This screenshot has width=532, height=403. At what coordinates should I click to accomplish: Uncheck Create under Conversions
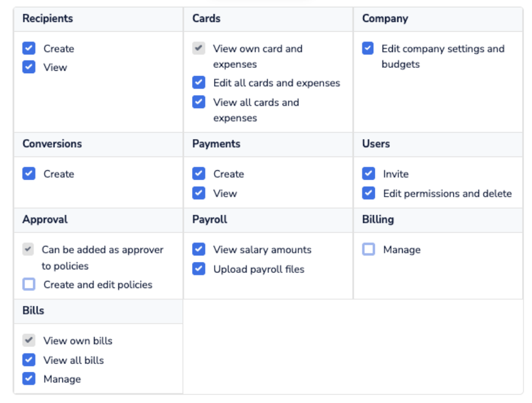(x=29, y=174)
